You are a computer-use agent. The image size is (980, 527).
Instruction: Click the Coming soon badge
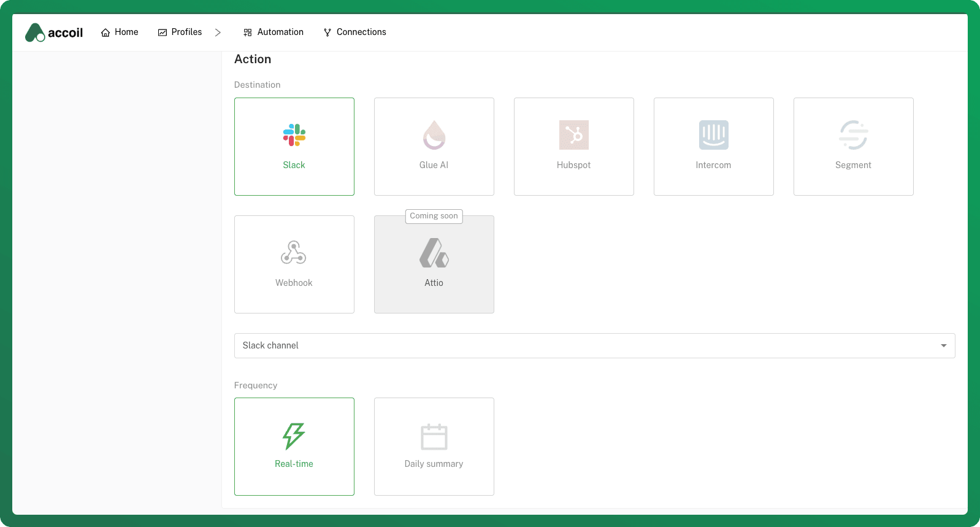[x=434, y=216]
